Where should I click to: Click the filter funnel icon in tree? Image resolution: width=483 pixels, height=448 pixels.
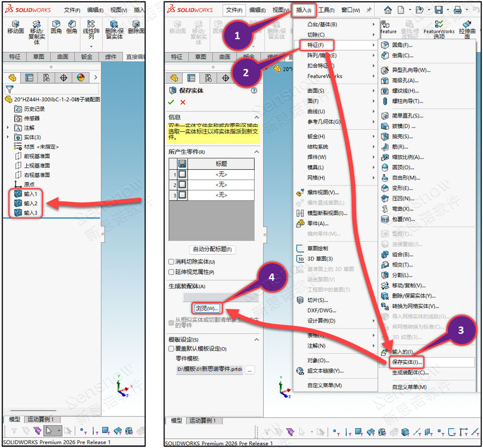(10, 89)
